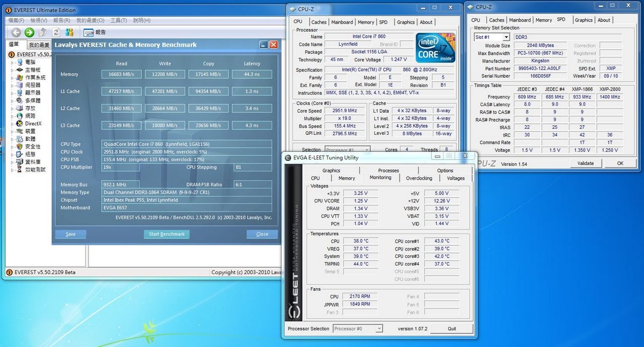Select the DirectX icon in the tree
The height and width of the screenshot is (347, 644).
point(20,123)
